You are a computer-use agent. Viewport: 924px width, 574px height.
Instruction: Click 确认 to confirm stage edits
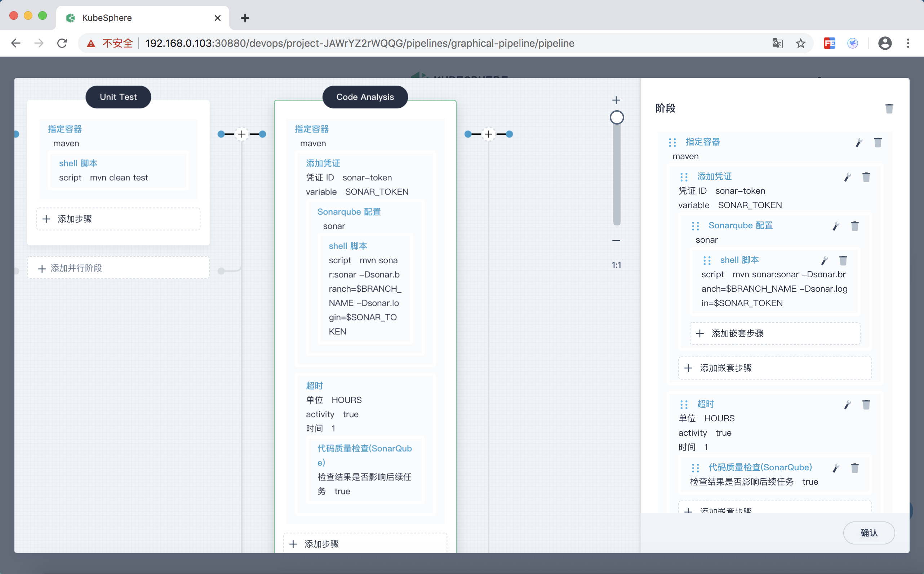tap(869, 533)
